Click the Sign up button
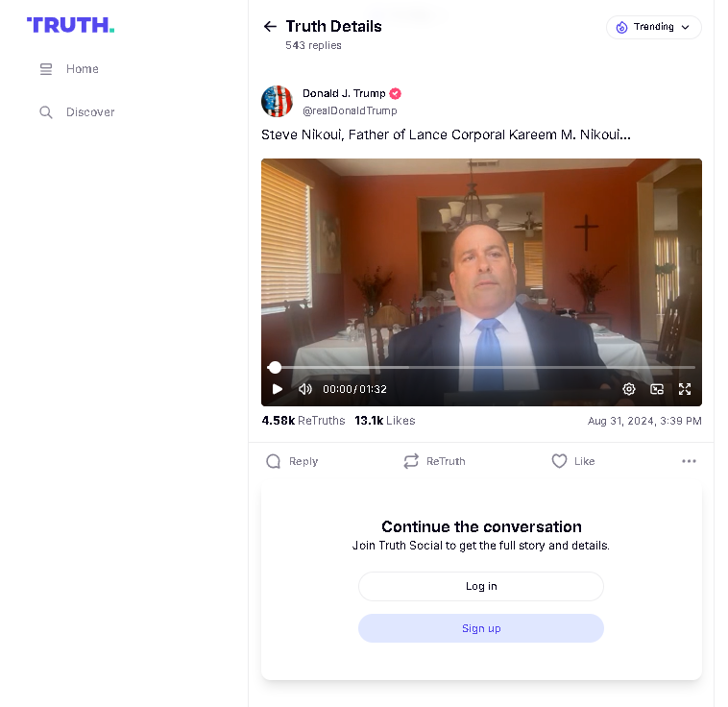Screen dimensions: 728x707 coord(481,628)
